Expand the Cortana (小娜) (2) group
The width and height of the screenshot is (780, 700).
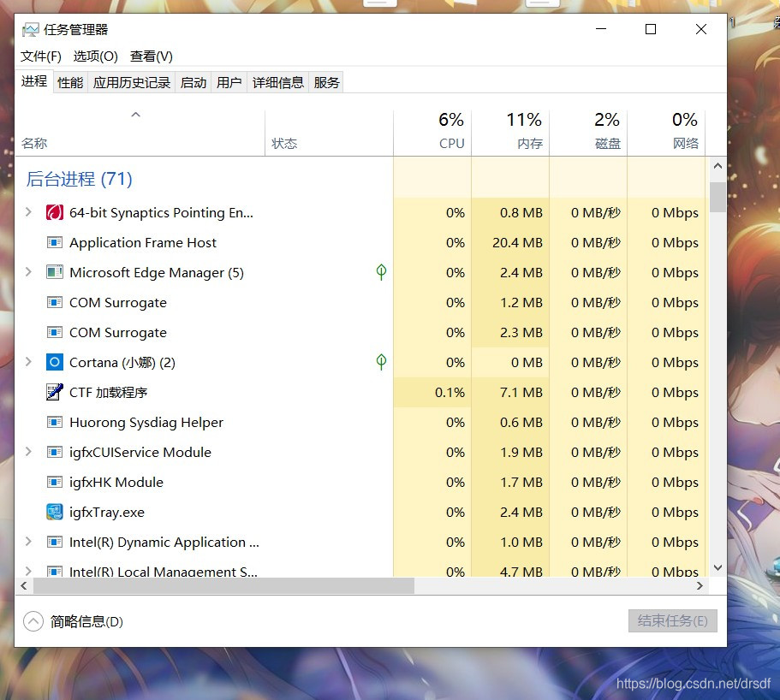28,362
